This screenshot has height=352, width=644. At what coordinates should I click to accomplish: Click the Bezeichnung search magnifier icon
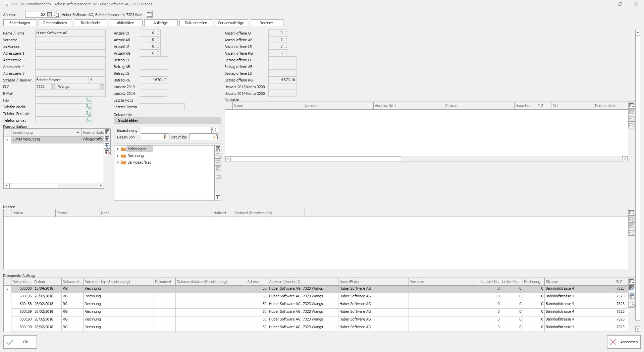pos(215,130)
